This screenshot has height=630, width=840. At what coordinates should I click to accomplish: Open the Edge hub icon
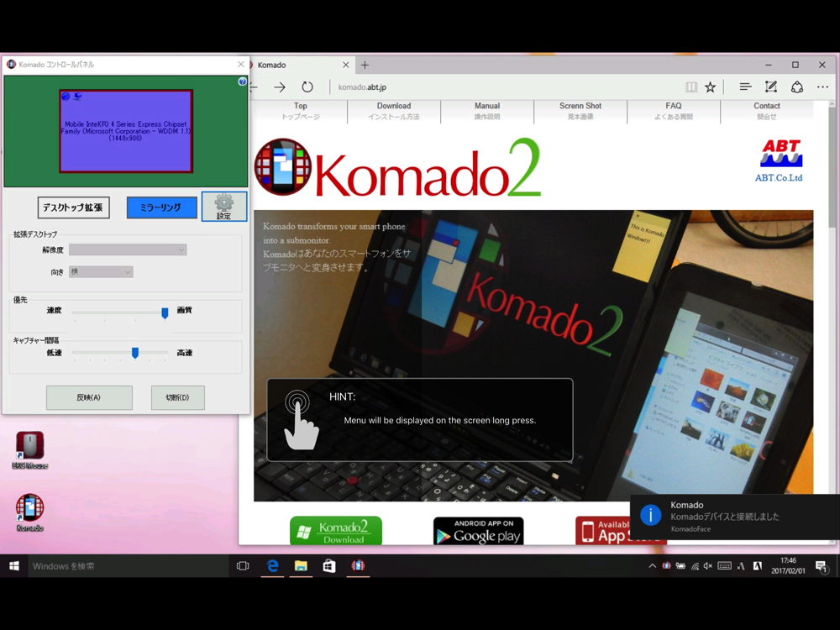[745, 87]
